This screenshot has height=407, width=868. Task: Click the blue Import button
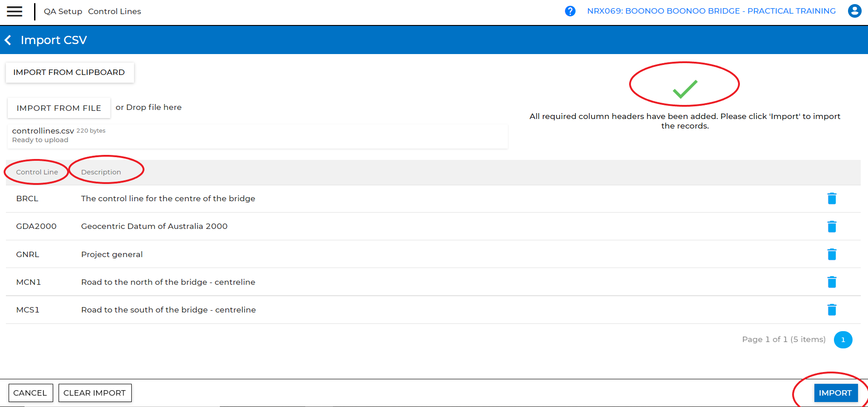coord(835,393)
